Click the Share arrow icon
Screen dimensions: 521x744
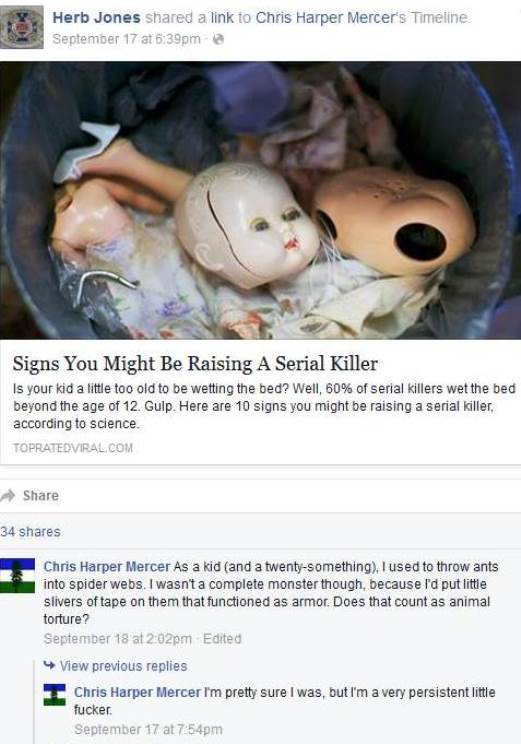(x=8, y=495)
